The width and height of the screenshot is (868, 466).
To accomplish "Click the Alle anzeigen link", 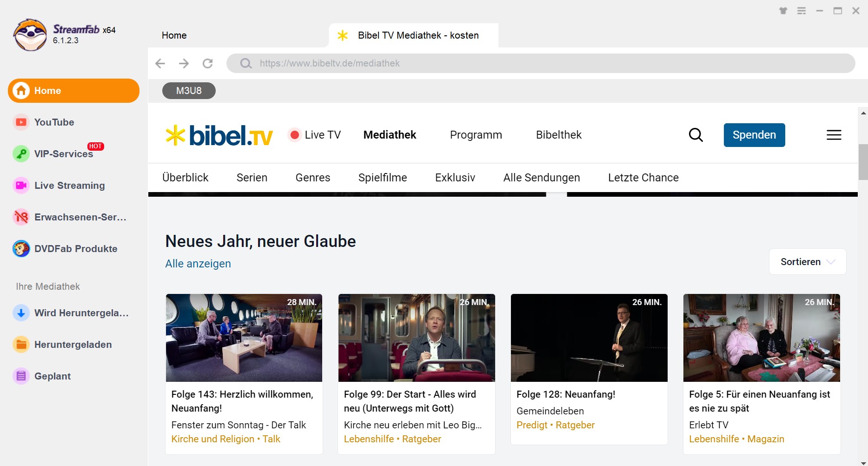I will pyautogui.click(x=198, y=264).
